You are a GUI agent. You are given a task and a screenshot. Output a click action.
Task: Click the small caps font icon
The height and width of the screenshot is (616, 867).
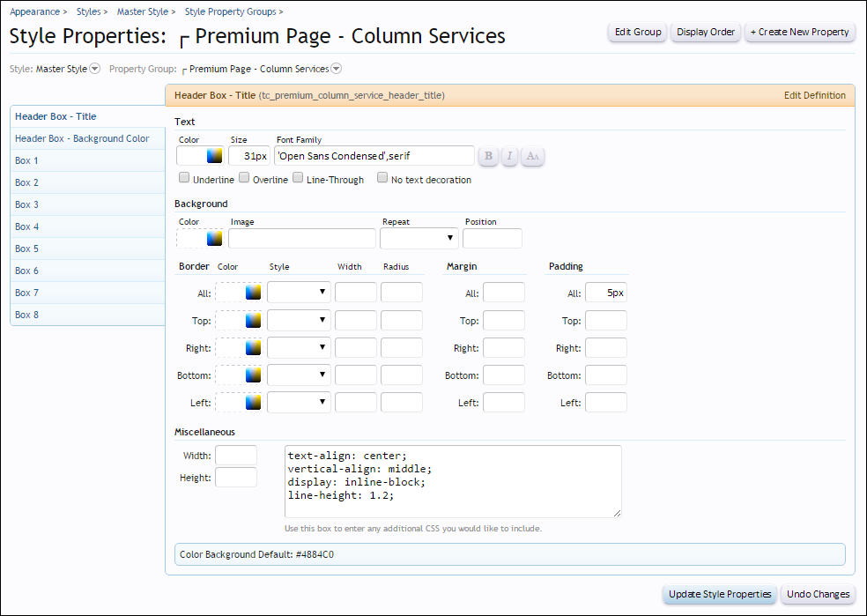click(532, 156)
